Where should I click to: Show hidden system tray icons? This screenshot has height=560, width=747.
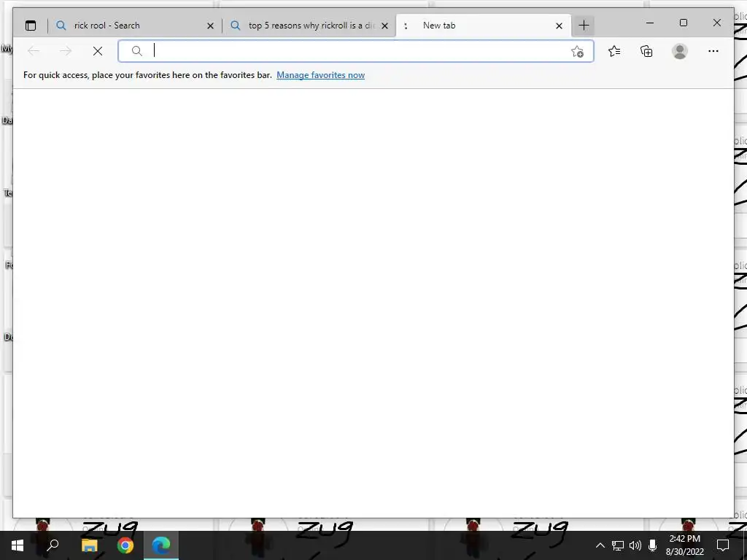(600, 545)
